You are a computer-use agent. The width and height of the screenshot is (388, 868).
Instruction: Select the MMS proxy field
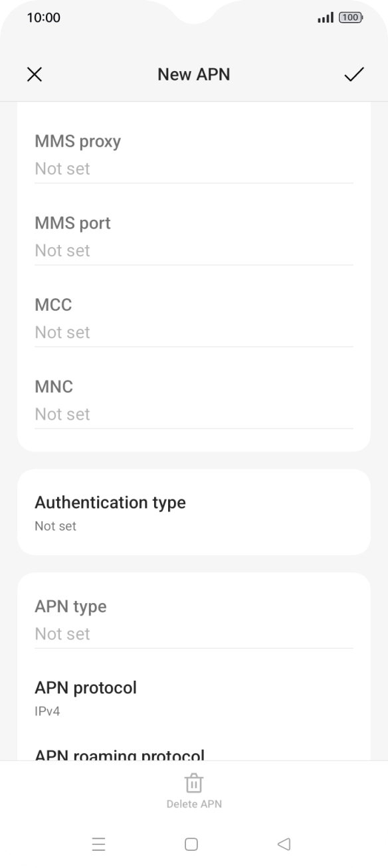pyautogui.click(x=194, y=155)
